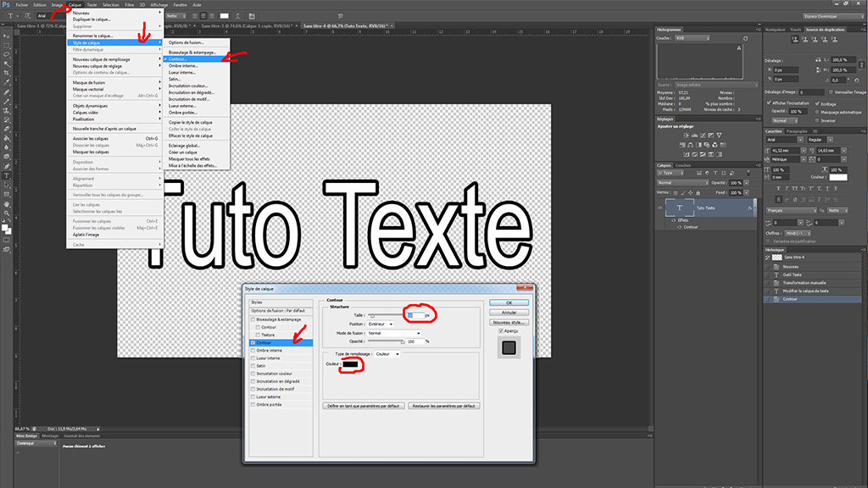This screenshot has height=488, width=868.
Task: Choose Ombre interne... from the submenu
Action: 183,66
